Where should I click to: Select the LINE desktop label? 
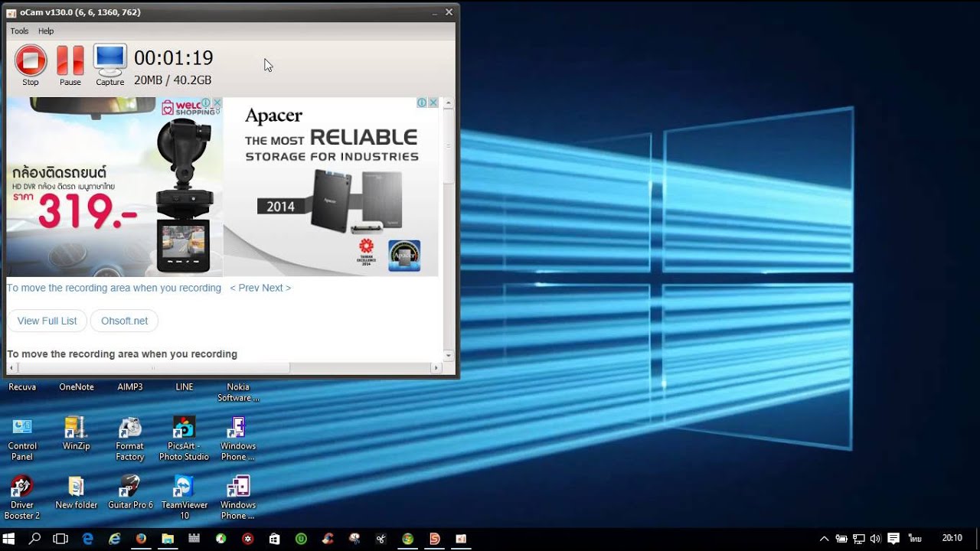[x=185, y=387]
